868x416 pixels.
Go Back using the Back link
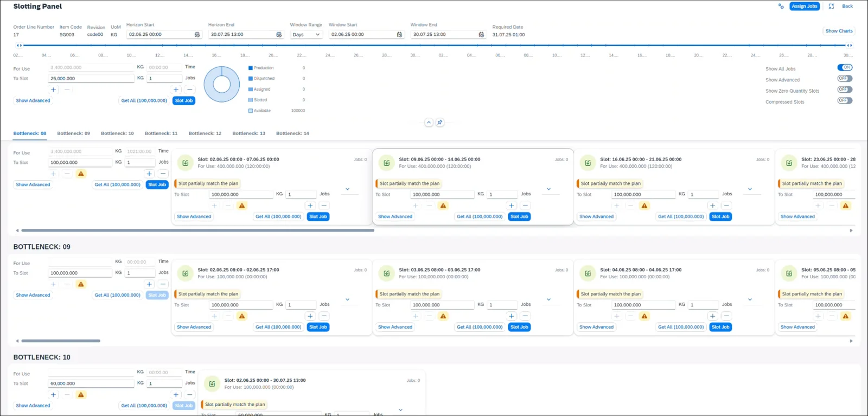pyautogui.click(x=847, y=7)
